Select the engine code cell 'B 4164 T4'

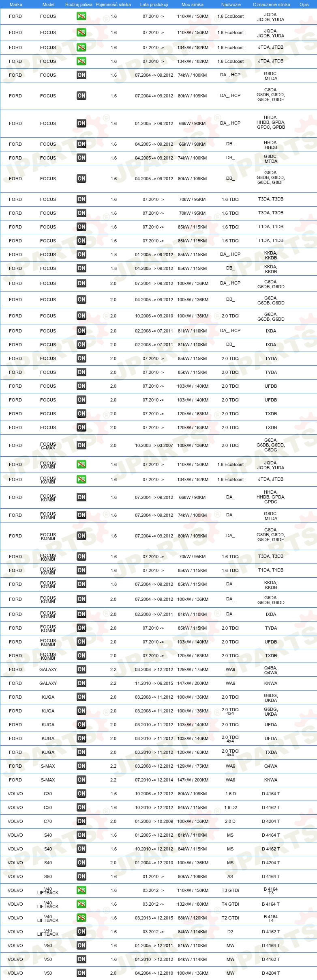click(271, 918)
